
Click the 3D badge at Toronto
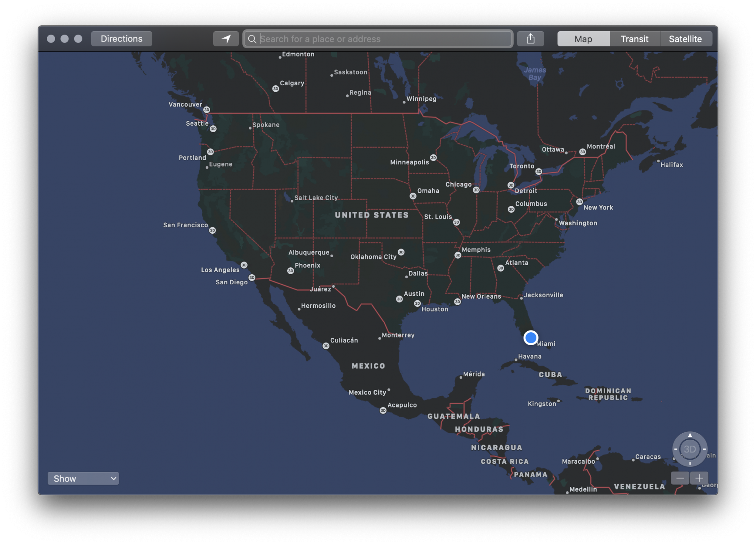(539, 171)
